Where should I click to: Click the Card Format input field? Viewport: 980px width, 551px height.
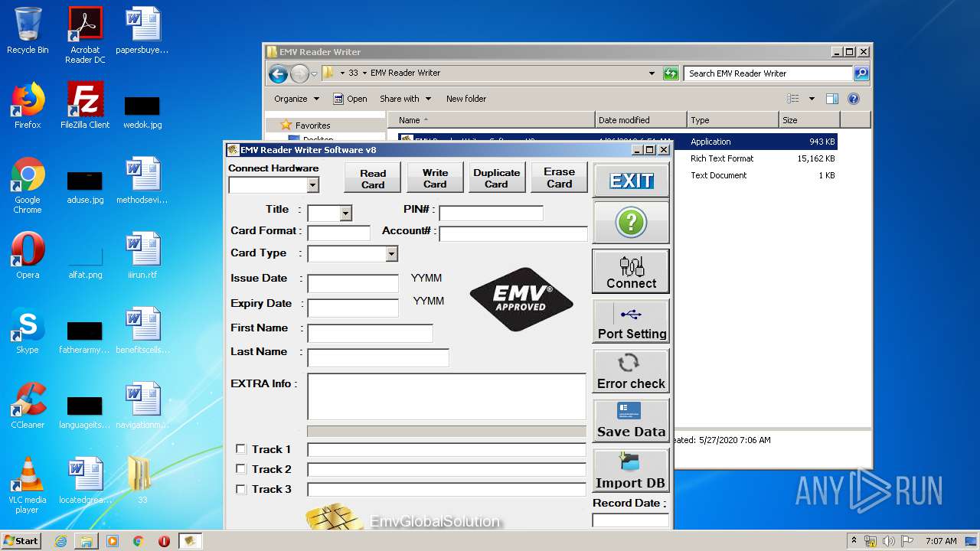(x=338, y=233)
